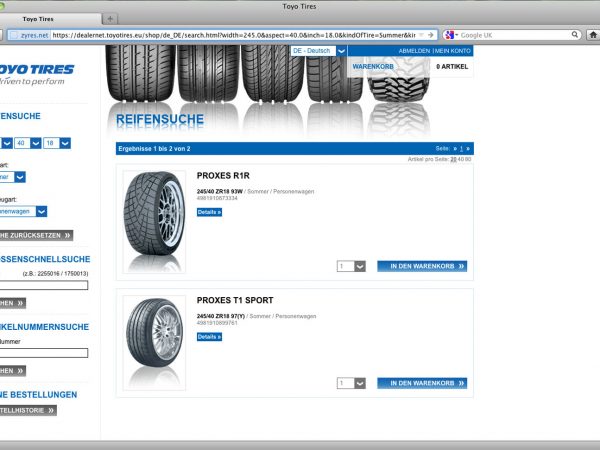Go to next results page arrow
The image size is (600, 450).
pyautogui.click(x=468, y=148)
